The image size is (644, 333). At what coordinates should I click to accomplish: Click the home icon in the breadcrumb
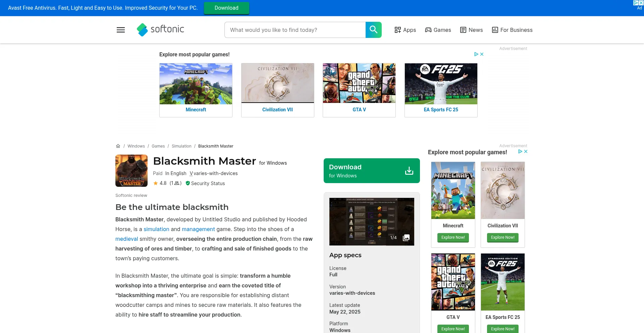[118, 146]
